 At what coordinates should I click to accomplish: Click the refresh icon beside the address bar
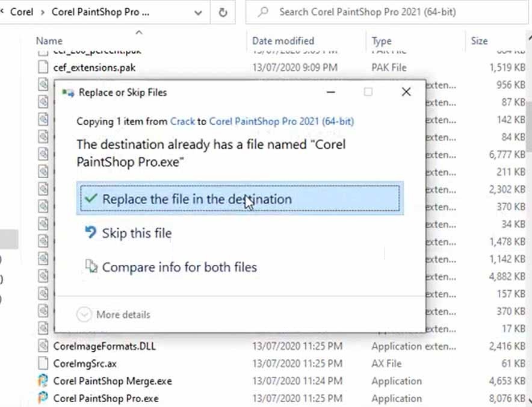[x=223, y=12]
